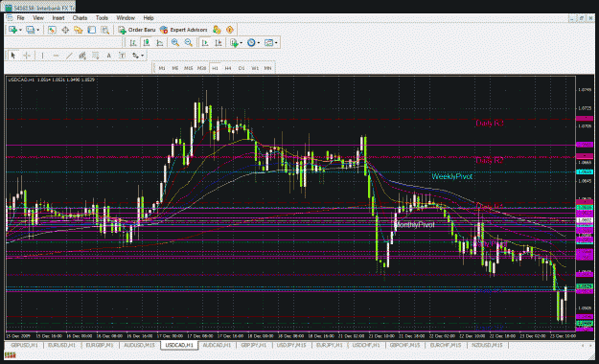The width and height of the screenshot is (599, 364).
Task: Toggle the Market Watch window
Action: tap(52, 30)
